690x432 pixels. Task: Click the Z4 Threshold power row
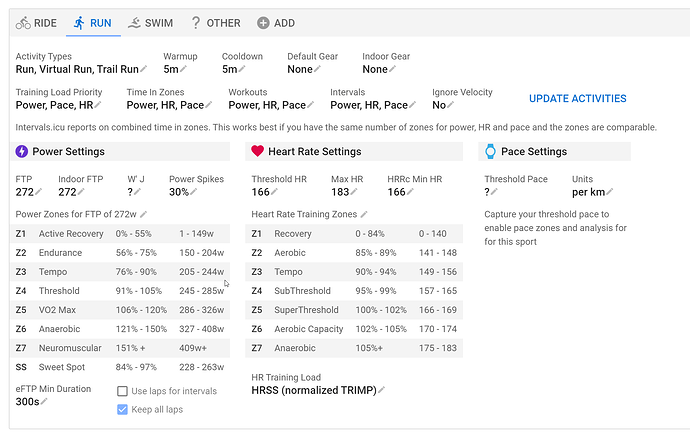[120, 291]
